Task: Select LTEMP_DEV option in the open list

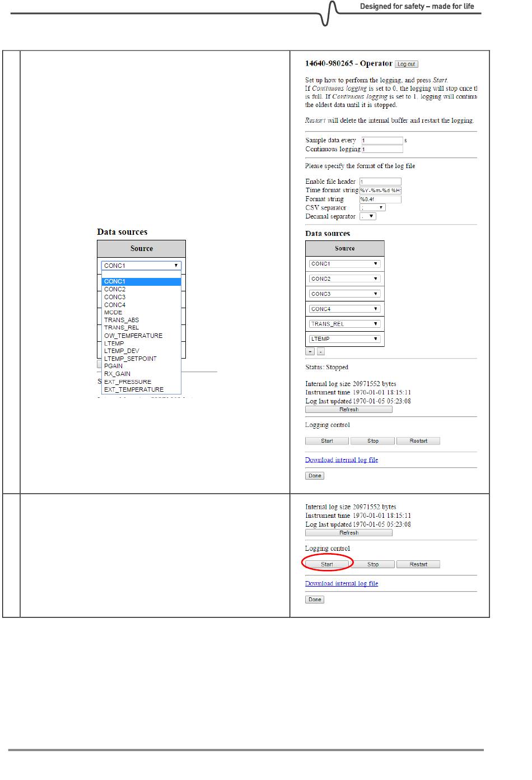Action: [141, 351]
